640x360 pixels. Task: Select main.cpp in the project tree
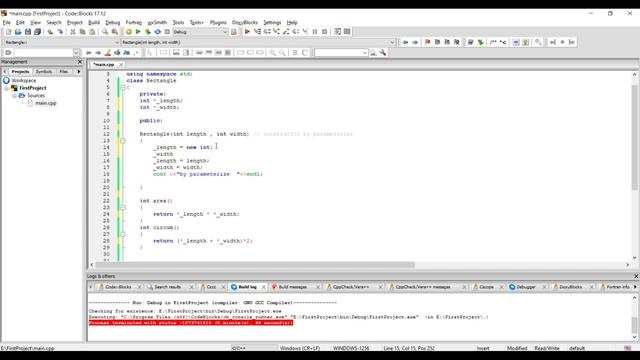(x=45, y=103)
